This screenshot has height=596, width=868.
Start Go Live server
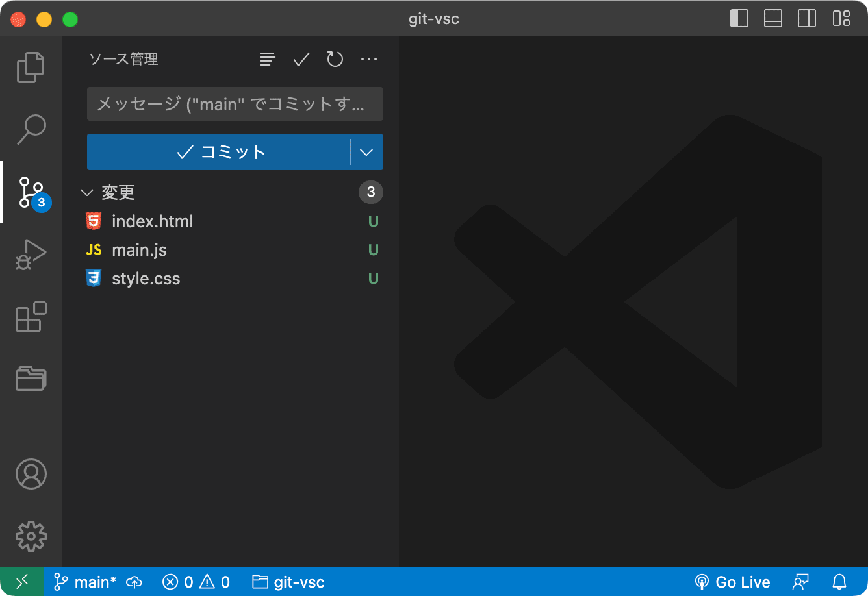pyautogui.click(x=732, y=582)
